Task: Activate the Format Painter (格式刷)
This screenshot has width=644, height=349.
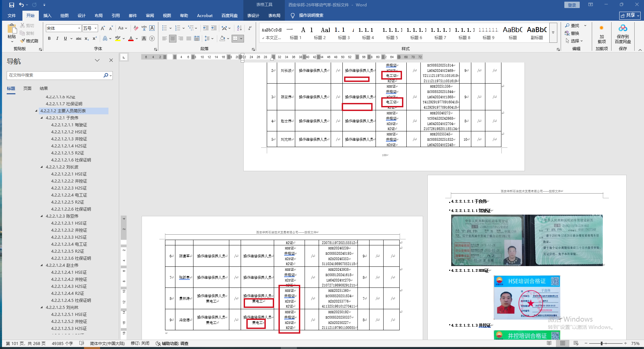Action: pos(29,41)
